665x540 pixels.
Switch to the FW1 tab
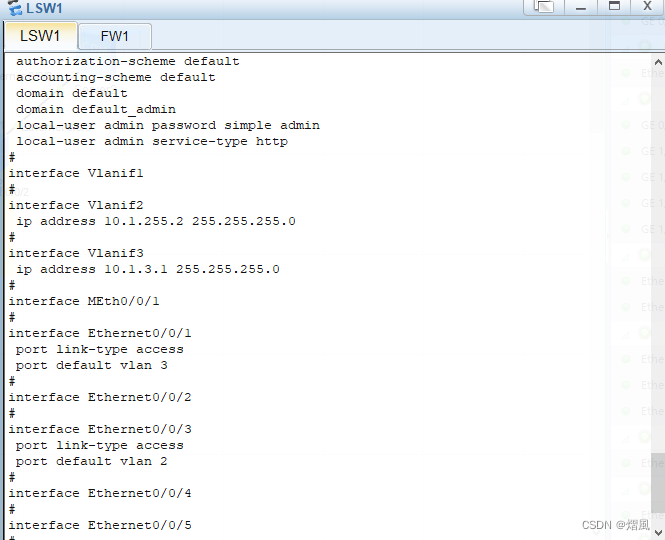pyautogui.click(x=115, y=36)
